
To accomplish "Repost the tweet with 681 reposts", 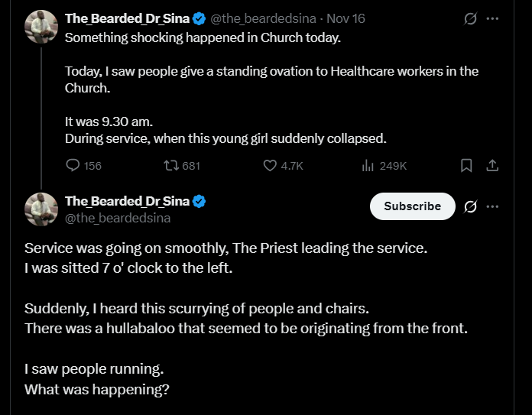I will pos(171,165).
